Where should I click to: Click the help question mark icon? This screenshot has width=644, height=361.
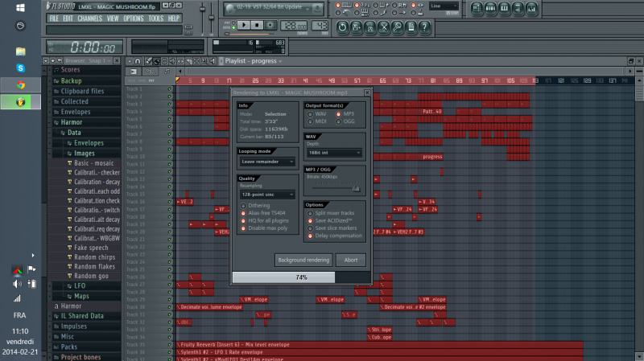425,27
